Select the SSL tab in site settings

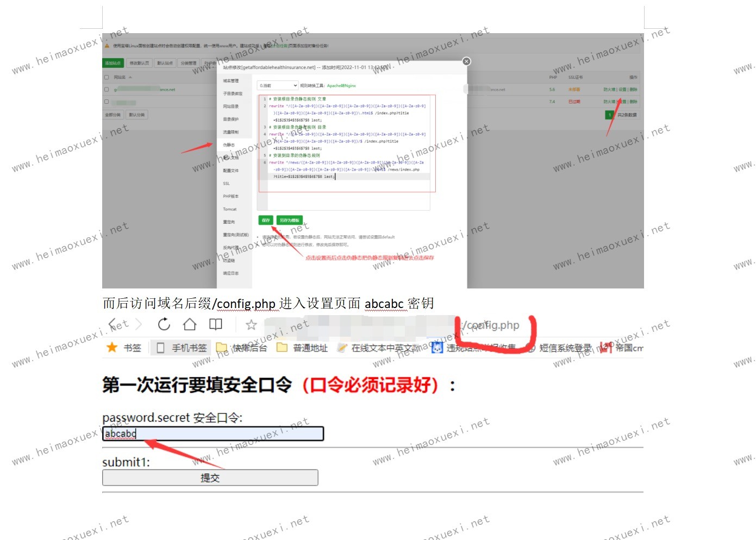pyautogui.click(x=227, y=184)
